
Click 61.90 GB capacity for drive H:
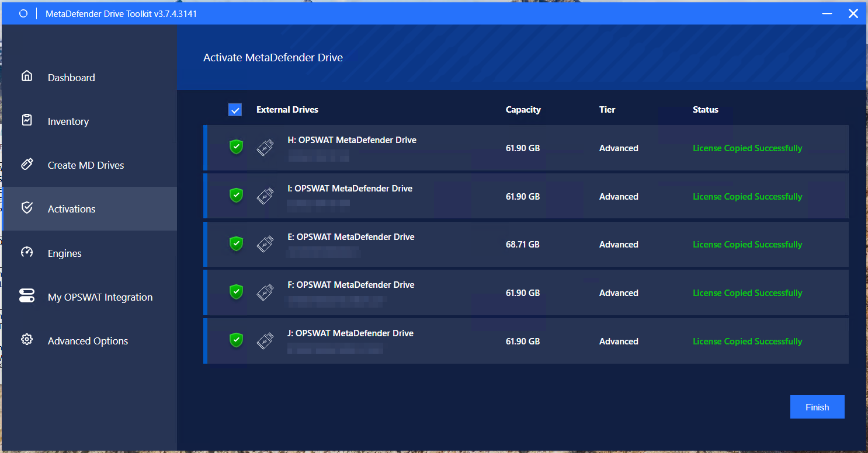[523, 148]
